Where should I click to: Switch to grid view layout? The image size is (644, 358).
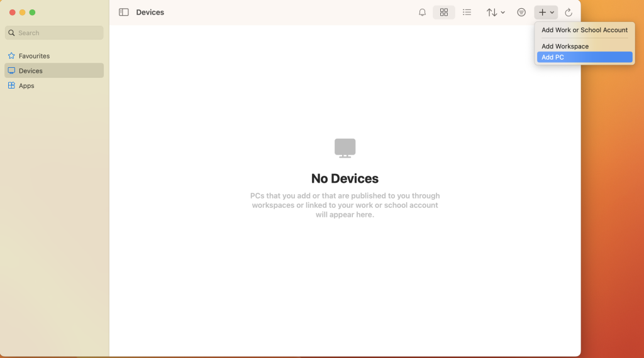click(x=444, y=13)
